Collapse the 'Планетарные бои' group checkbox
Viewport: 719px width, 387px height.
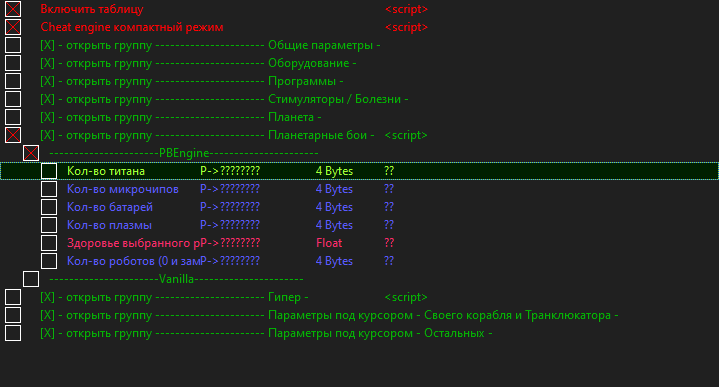click(13, 135)
